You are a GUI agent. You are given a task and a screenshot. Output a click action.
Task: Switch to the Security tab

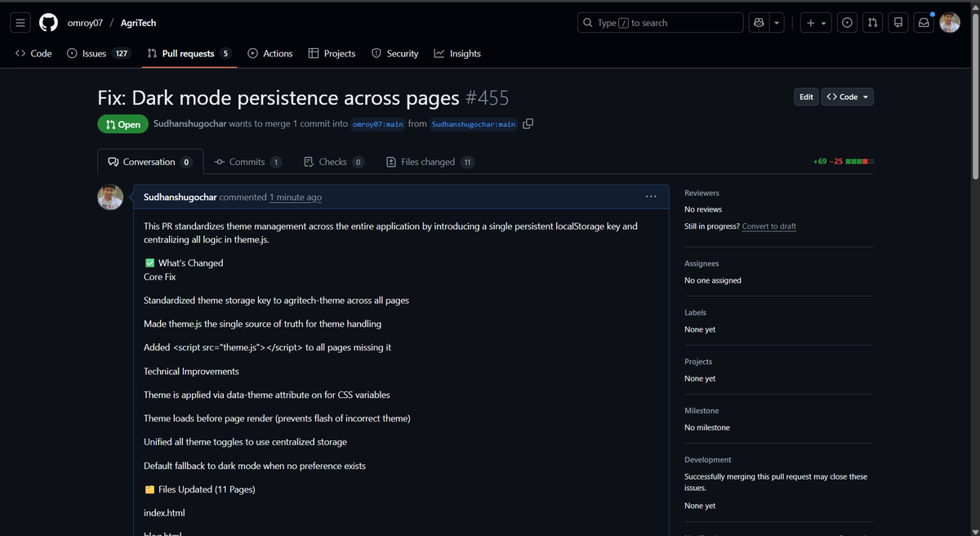[x=394, y=53]
